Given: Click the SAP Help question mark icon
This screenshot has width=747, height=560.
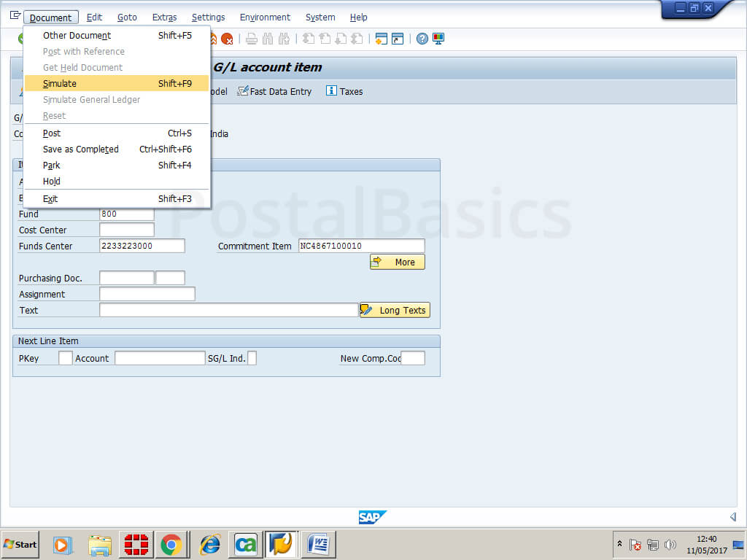Looking at the screenshot, I should 422,39.
